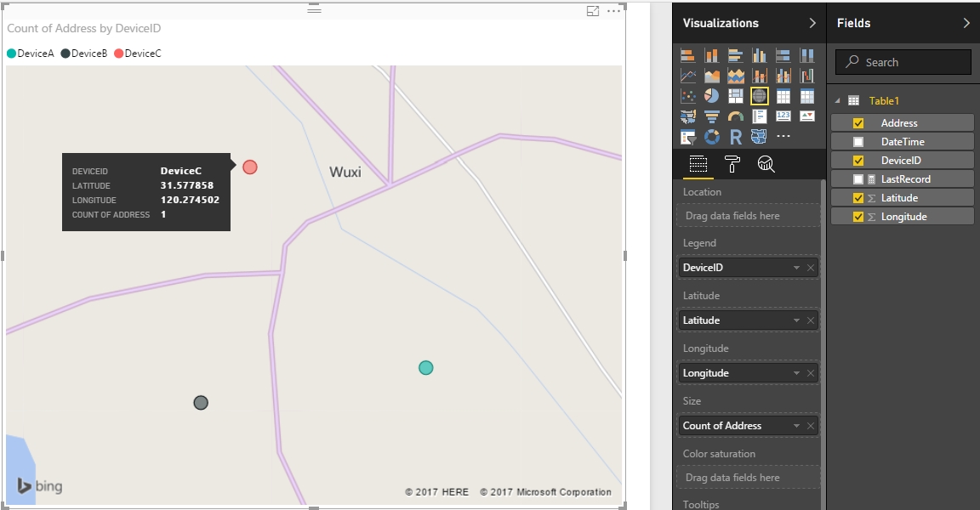The height and width of the screenshot is (510, 980).
Task: Click the Color saturation drag fields well
Action: (748, 478)
